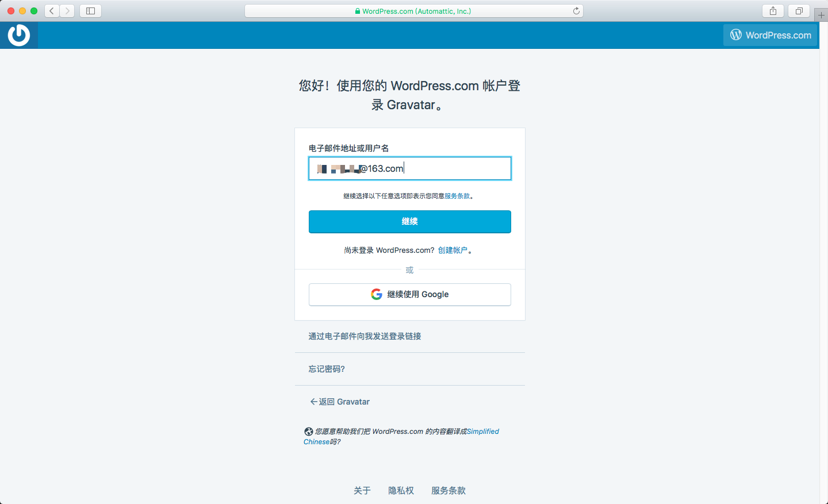
Task: Go back with Safari's back arrow
Action: point(52,11)
